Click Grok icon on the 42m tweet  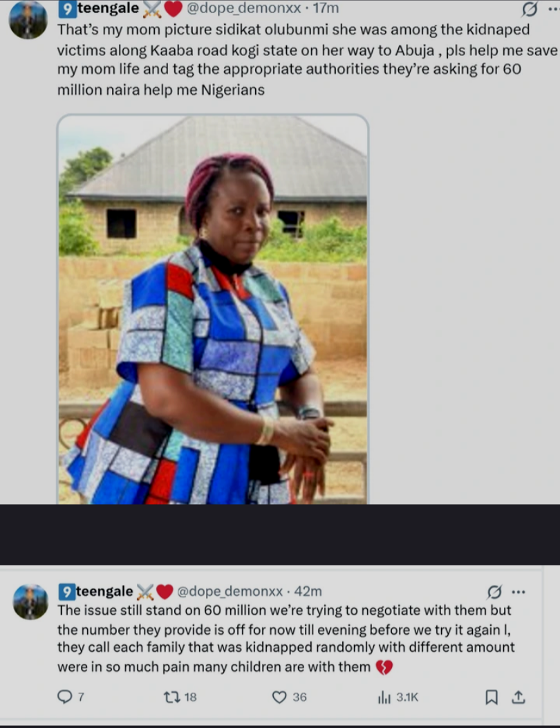pos(494,592)
